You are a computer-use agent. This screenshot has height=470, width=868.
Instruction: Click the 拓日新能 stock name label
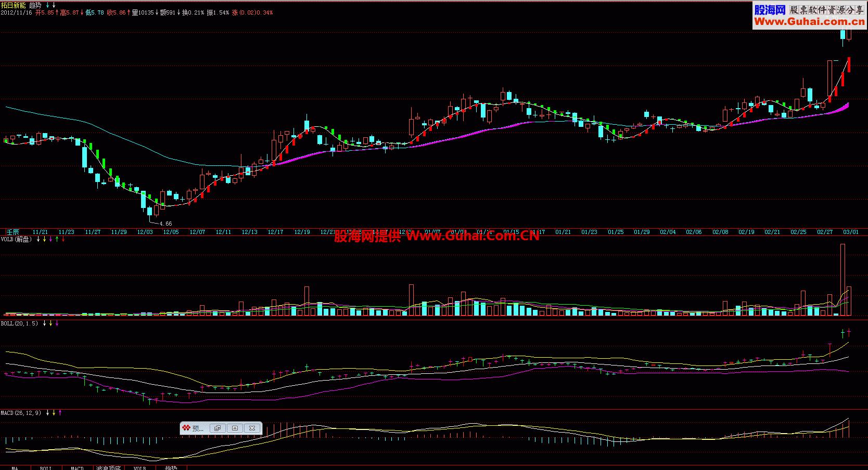coord(13,5)
